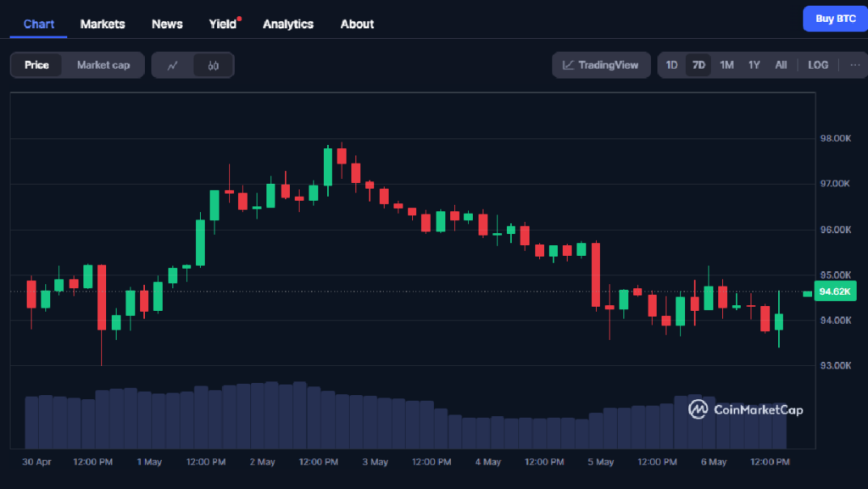Switch to the line chart view icon
The image size is (868, 489).
coord(173,65)
